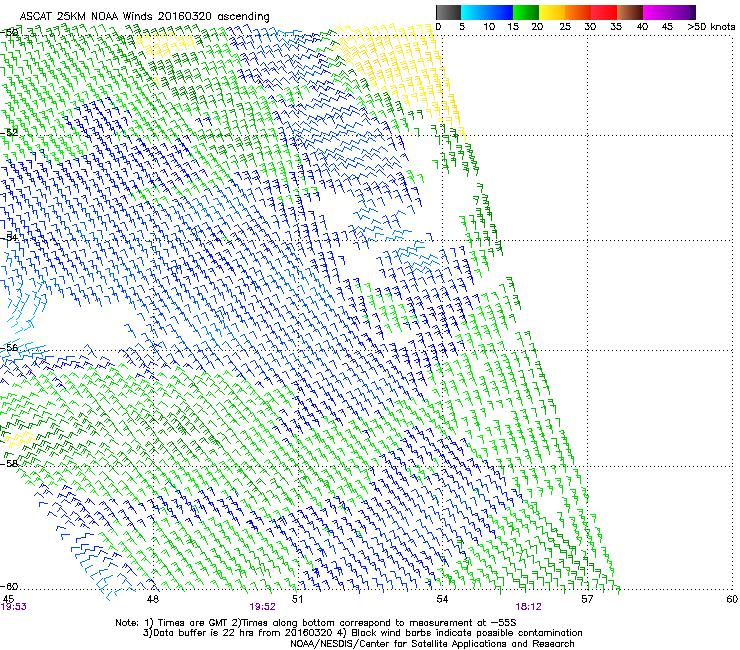Click the longitude label '48'
This screenshot has width=740, height=650.
click(x=152, y=599)
